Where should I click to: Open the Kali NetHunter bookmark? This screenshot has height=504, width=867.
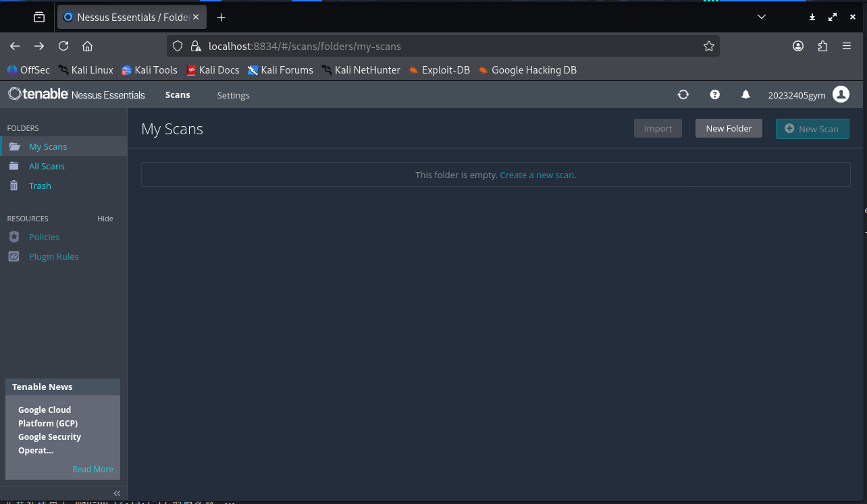[361, 69]
